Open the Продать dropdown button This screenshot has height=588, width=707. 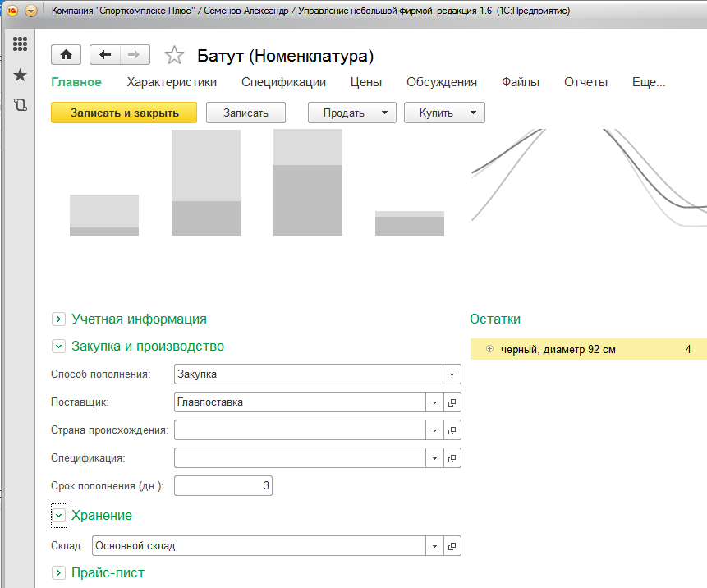tap(351, 113)
